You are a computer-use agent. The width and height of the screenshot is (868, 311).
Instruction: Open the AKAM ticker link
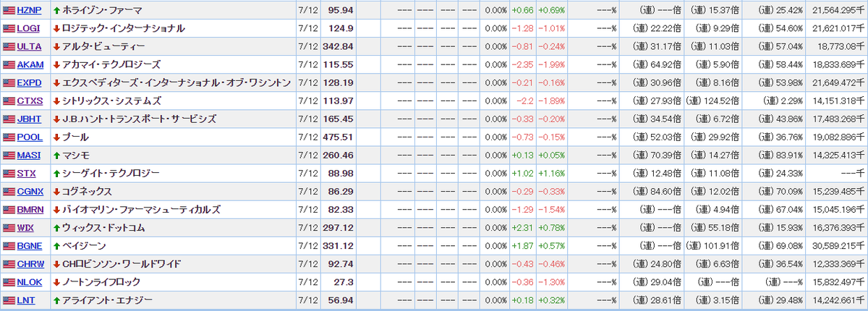click(30, 64)
